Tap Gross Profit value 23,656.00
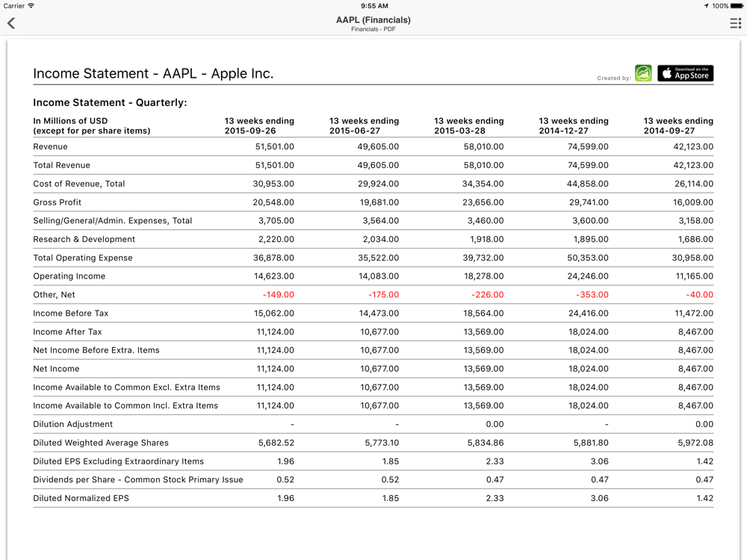The height and width of the screenshot is (560, 747). 483,202
